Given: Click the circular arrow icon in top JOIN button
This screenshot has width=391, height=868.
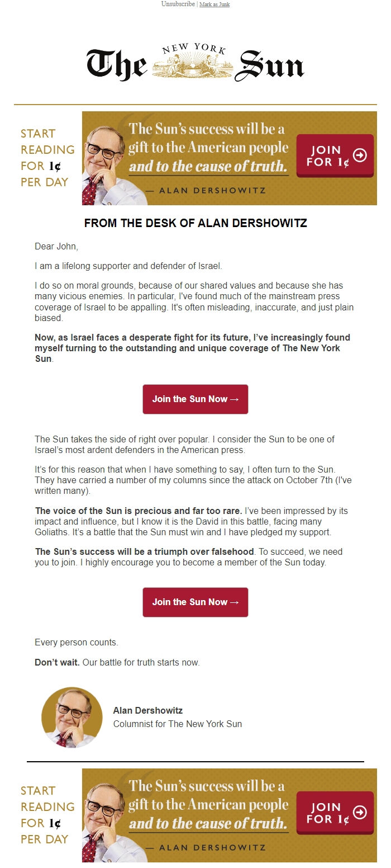Looking at the screenshot, I should click(360, 155).
